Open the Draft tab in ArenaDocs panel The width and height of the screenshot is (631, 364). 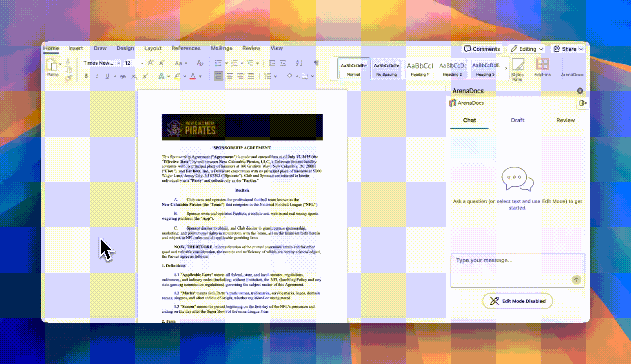pos(517,120)
